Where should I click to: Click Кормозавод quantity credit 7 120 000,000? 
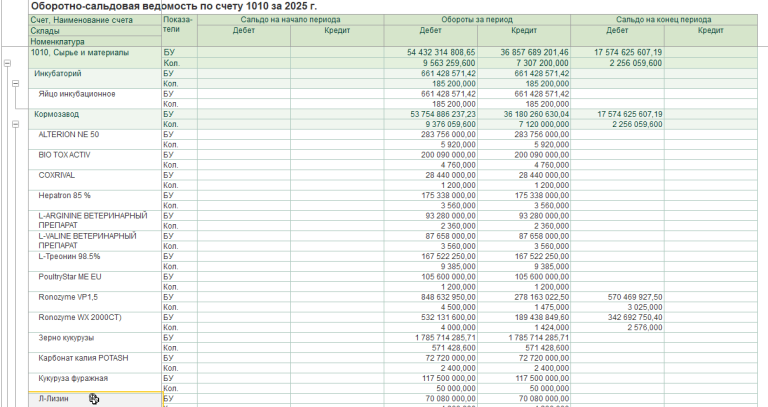545,124
